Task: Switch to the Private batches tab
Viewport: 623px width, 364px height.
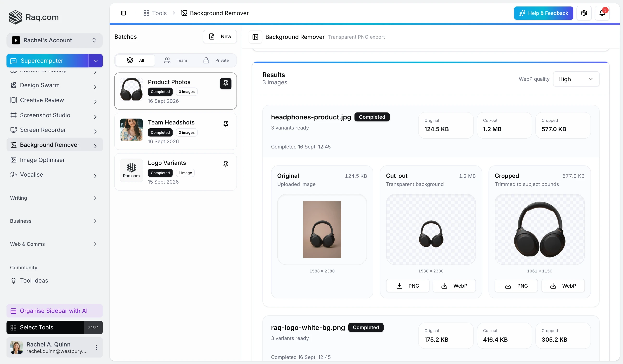Action: (x=216, y=60)
